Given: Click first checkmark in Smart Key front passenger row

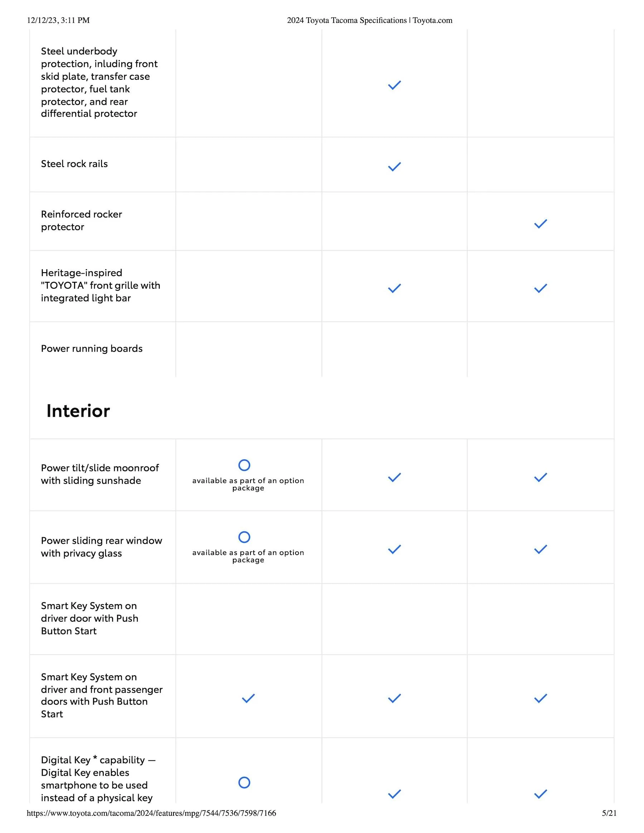Looking at the screenshot, I should [x=248, y=699].
